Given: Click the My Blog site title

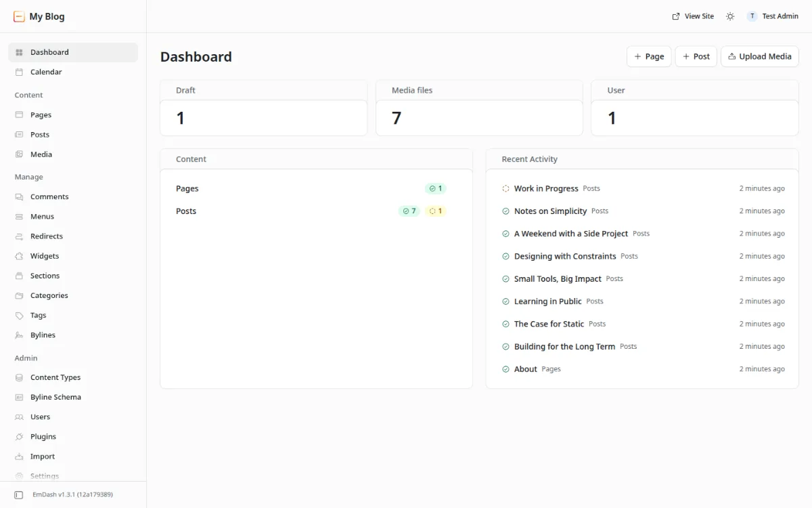Looking at the screenshot, I should click(x=47, y=16).
